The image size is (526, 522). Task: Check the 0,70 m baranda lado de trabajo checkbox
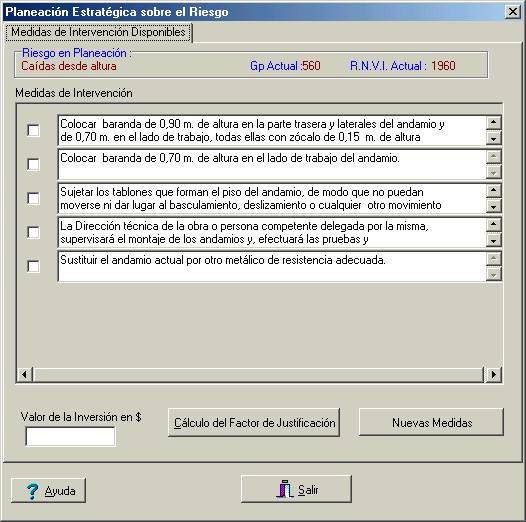(x=33, y=164)
